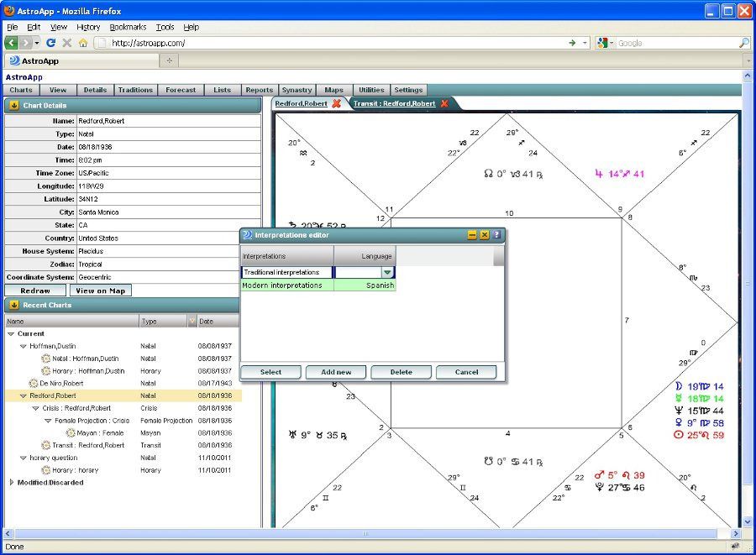
Task: Click the Recent Charts panel collapse arrow icon
Action: click(x=13, y=305)
